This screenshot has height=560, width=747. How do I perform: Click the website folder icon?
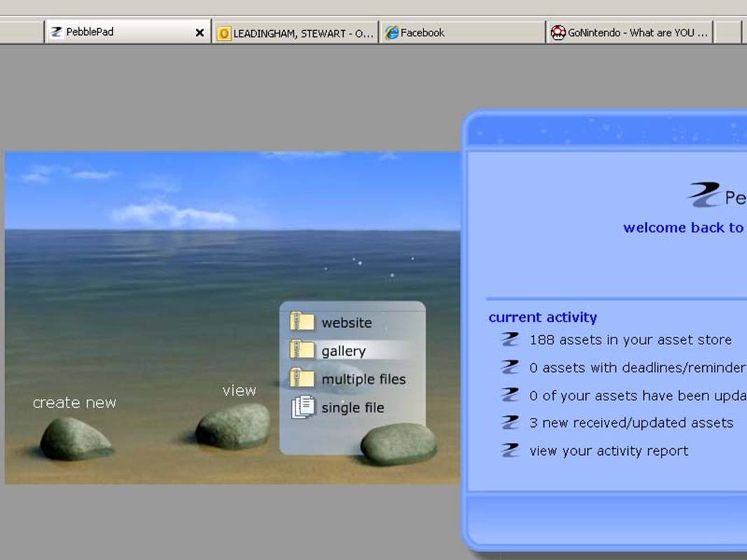coord(302,322)
